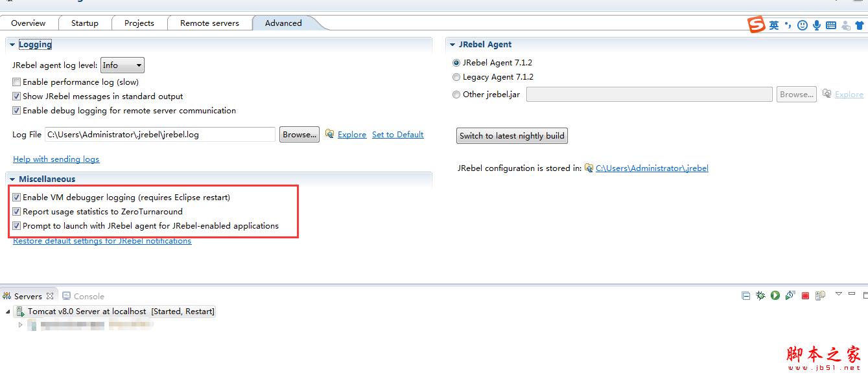The width and height of the screenshot is (868, 375).
Task: Collapse all servers in the Servers view
Action: point(745,295)
